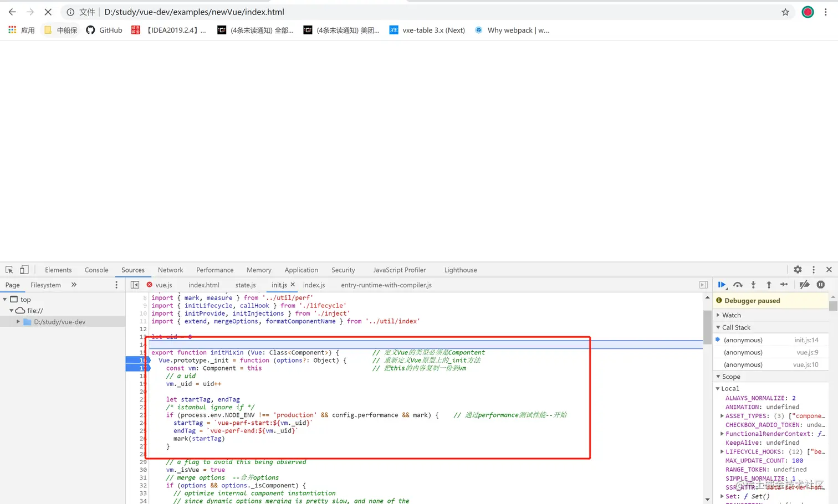Close the DevTools panel
Viewport: 838px width, 504px height.
829,270
